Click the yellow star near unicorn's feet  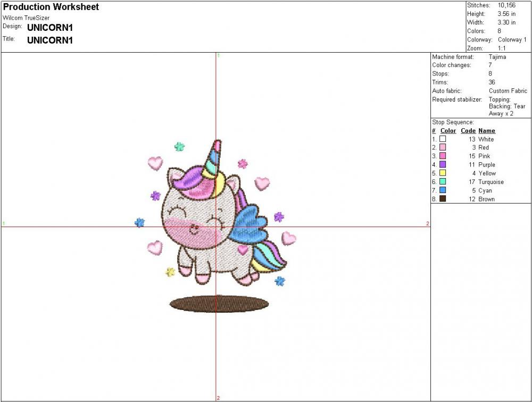coord(170,272)
